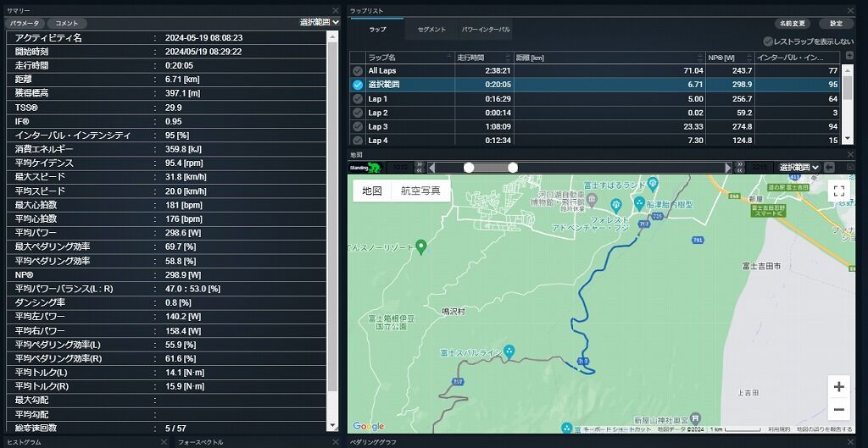Sort by ラップ名 column header arrow
The width and height of the screenshot is (868, 448).
[x=449, y=58]
